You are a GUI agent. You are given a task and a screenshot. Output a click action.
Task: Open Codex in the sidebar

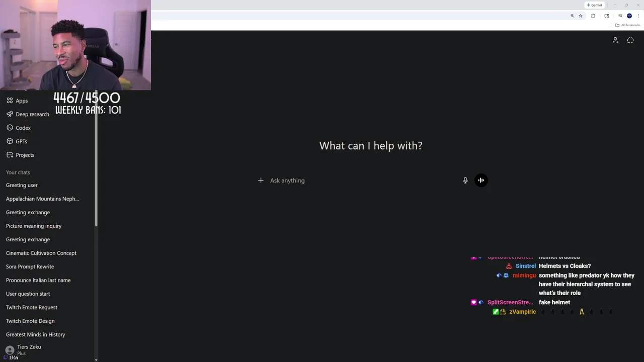(x=19, y=128)
